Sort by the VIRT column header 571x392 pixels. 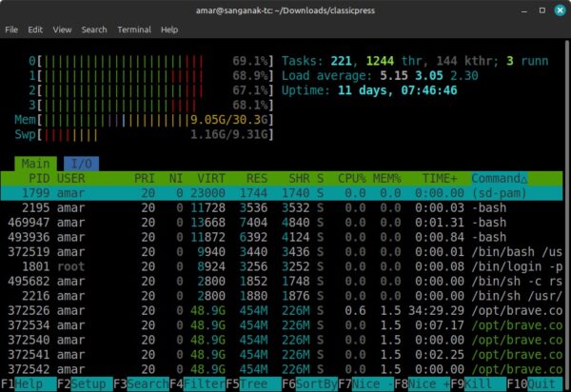(x=211, y=178)
